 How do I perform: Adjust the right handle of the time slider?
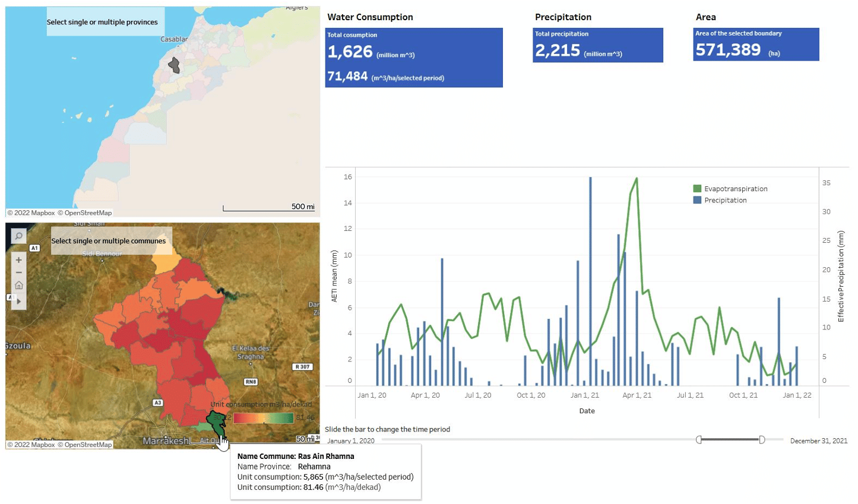tap(762, 440)
